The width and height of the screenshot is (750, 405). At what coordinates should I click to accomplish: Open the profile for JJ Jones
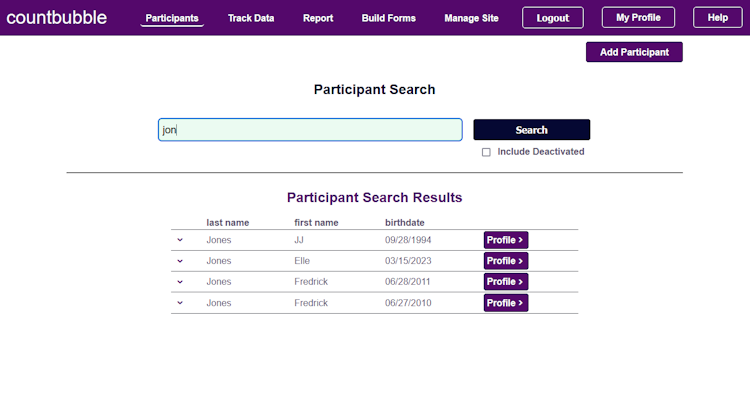[x=506, y=240]
